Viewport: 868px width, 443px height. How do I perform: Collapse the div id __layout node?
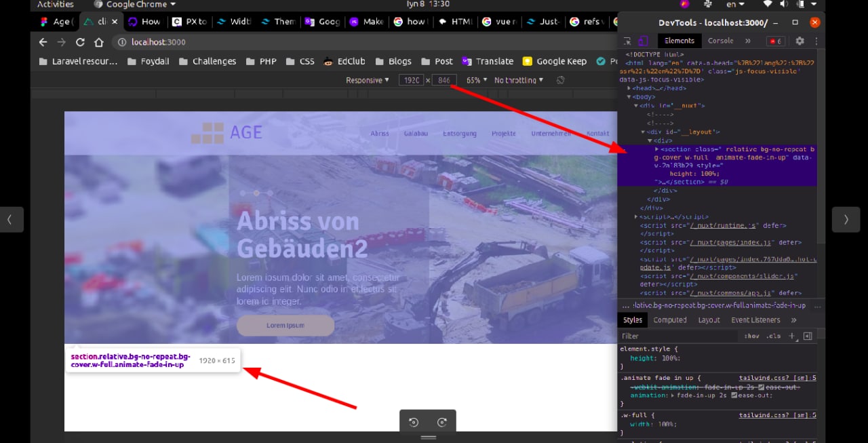(x=643, y=132)
